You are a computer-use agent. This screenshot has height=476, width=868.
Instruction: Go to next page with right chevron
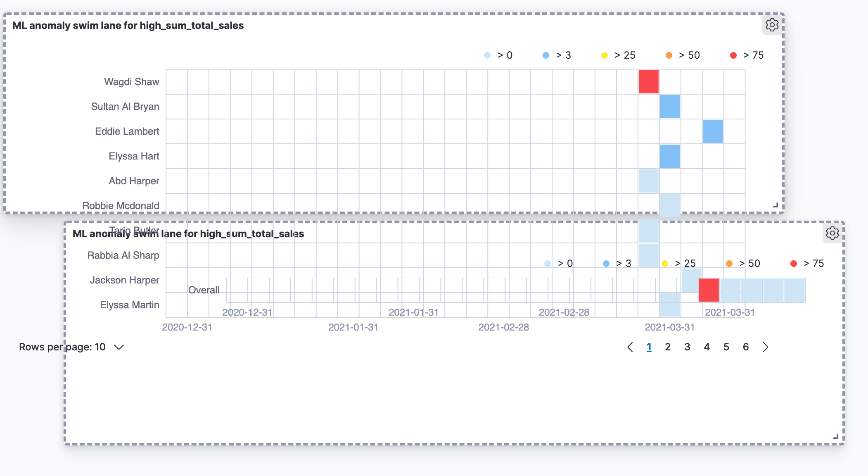[x=766, y=347]
